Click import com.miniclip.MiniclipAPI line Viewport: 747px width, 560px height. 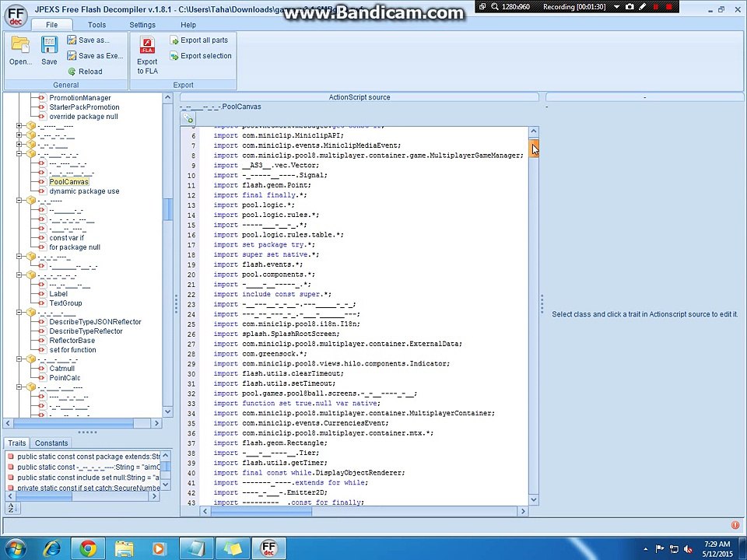(279, 135)
